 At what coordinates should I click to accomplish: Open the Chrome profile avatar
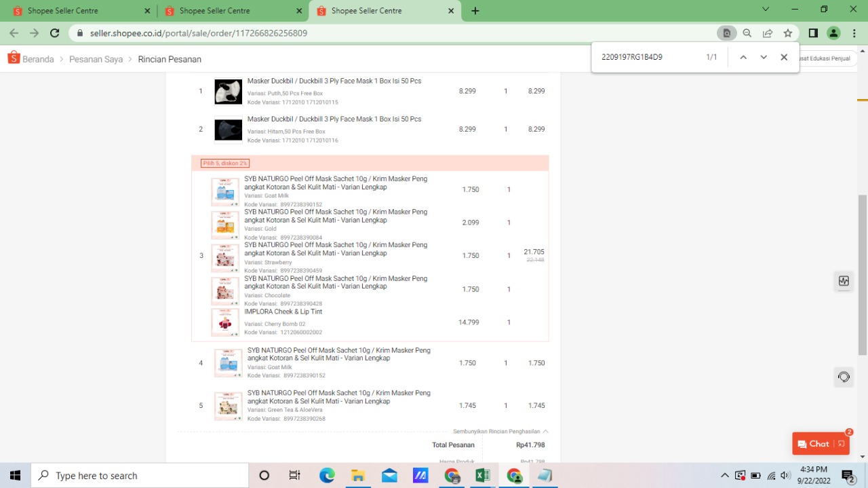(833, 33)
